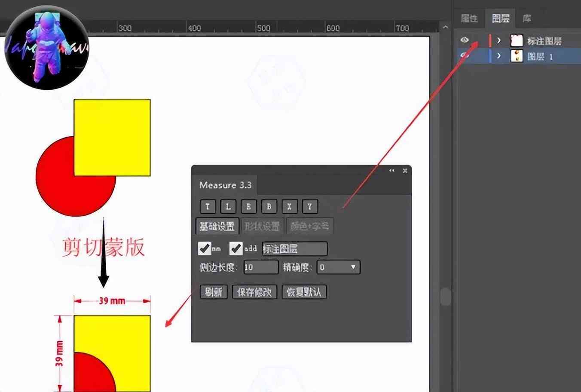Click the 保存修改 button

pos(254,292)
